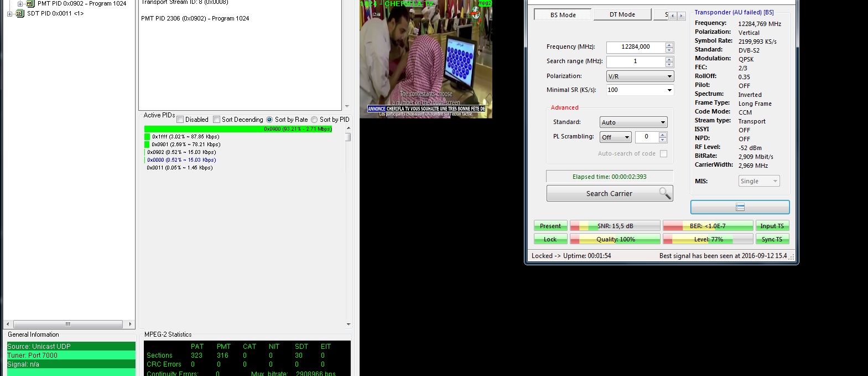Viewport: 868px width, 376px height.
Task: Click the list icon button below transponder info
Action: click(x=740, y=207)
